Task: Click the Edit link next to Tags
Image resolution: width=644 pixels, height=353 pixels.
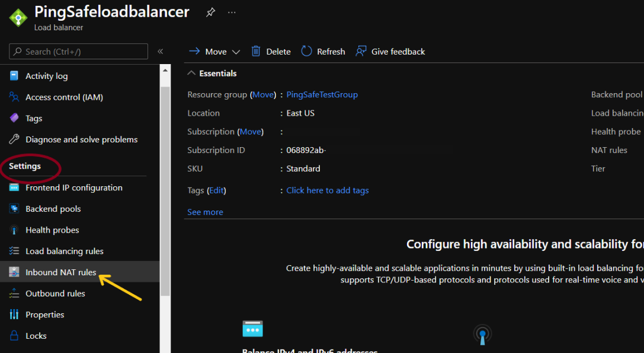Action: (216, 190)
